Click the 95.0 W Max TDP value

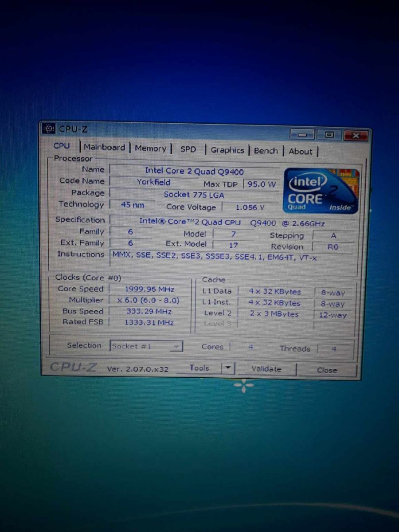pos(262,184)
